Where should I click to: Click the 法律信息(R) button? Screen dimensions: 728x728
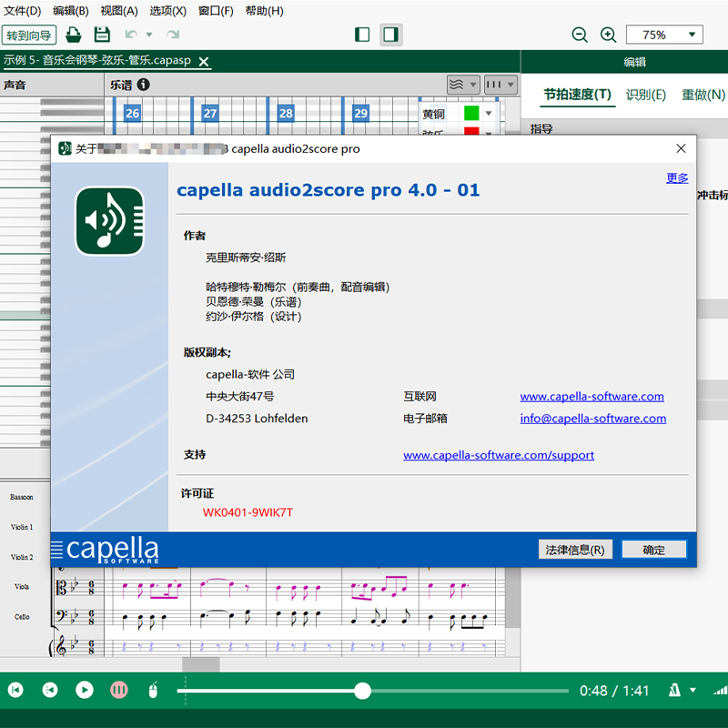tap(575, 550)
